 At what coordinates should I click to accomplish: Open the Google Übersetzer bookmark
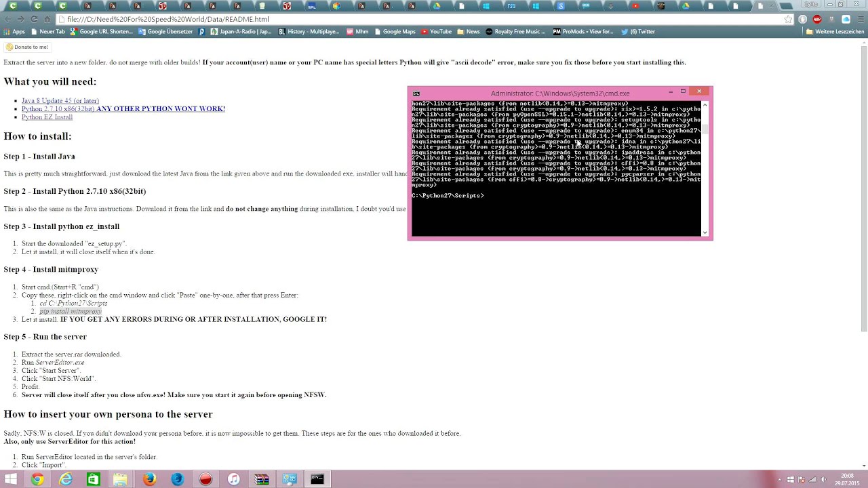165,31
